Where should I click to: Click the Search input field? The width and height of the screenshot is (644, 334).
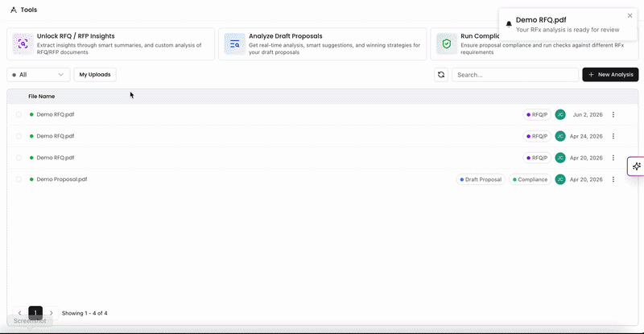515,75
